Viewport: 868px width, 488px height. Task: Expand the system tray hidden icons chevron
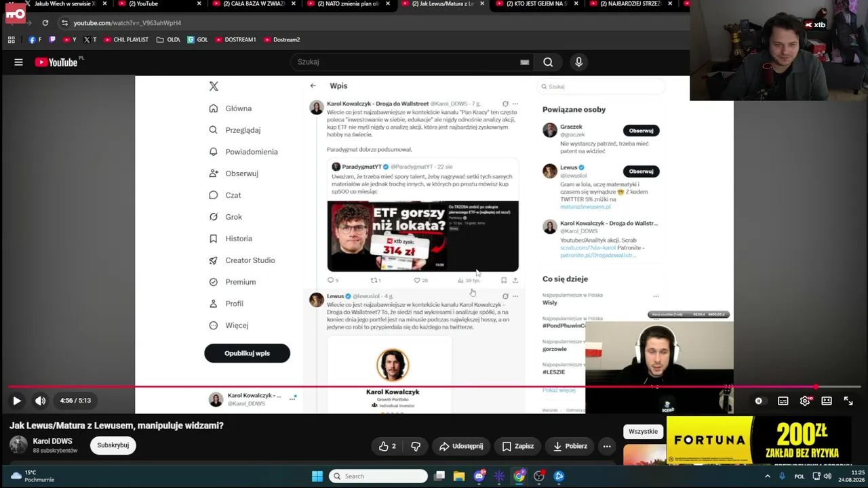pyautogui.click(x=768, y=476)
